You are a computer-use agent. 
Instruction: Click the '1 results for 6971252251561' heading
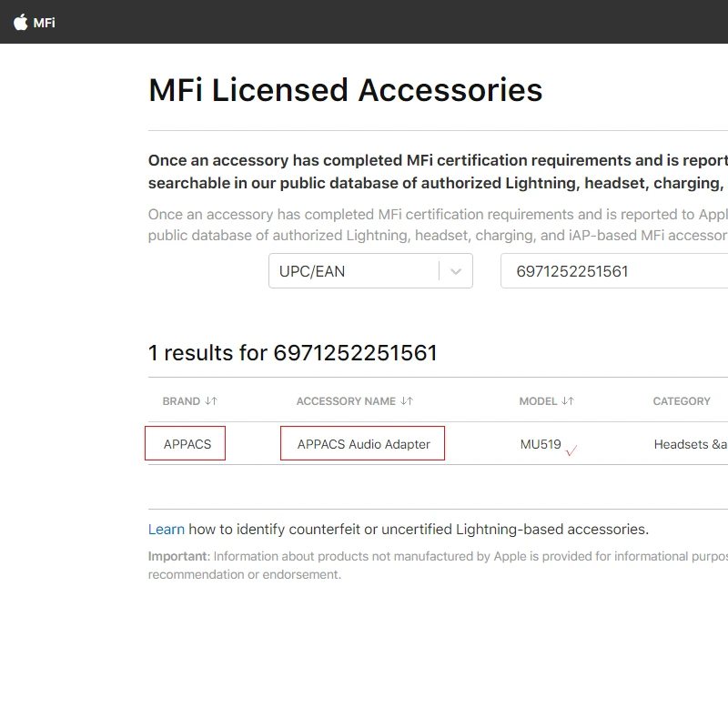[292, 353]
